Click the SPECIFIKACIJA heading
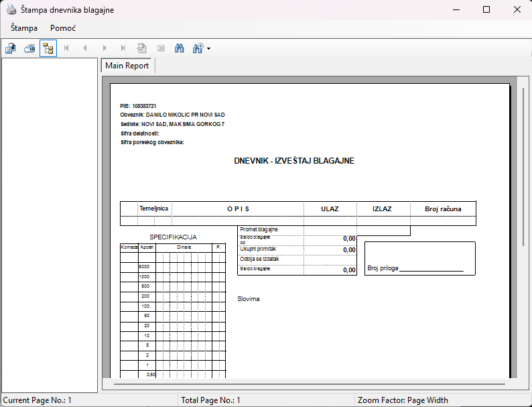The image size is (532, 407). [173, 237]
